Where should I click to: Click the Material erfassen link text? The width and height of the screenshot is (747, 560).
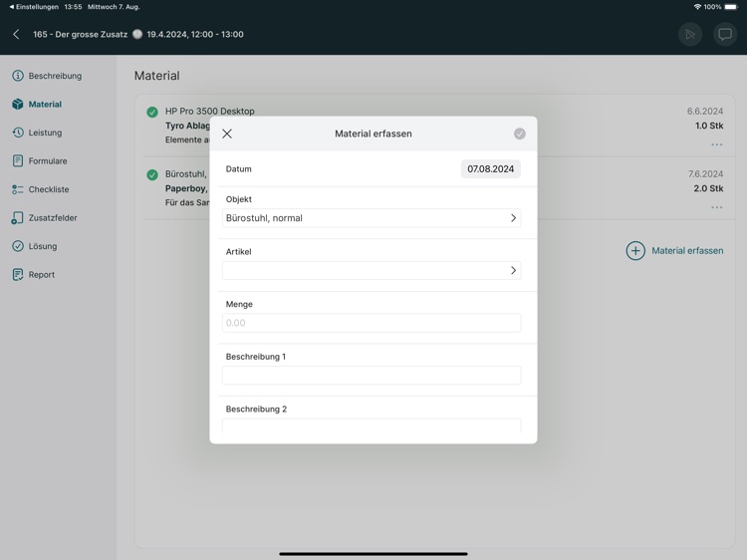tap(687, 251)
